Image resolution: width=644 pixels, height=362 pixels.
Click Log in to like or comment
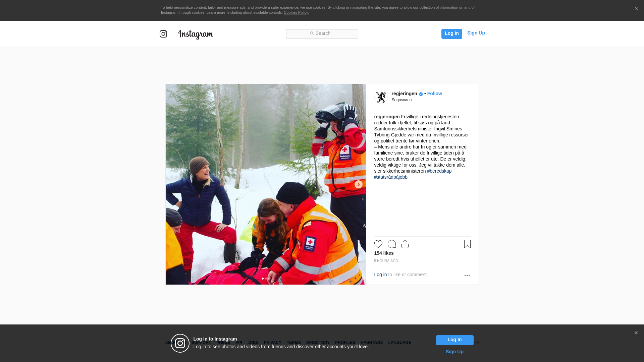(x=380, y=275)
